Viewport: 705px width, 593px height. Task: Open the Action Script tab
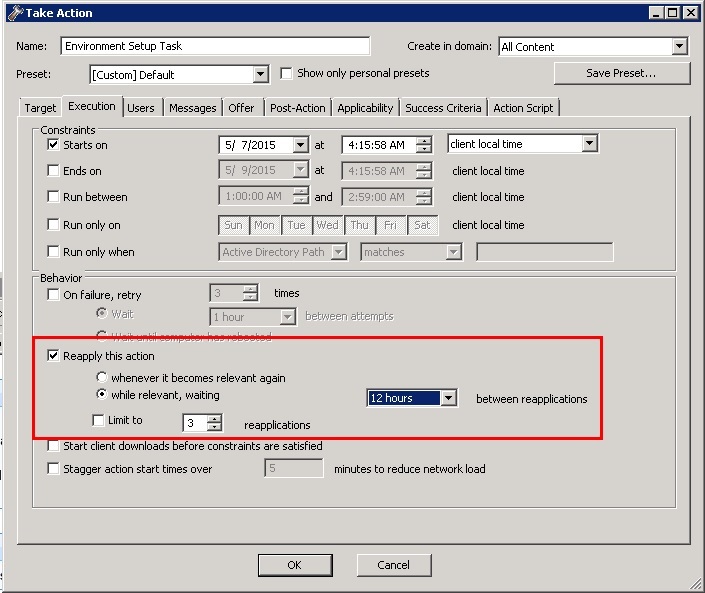[523, 108]
